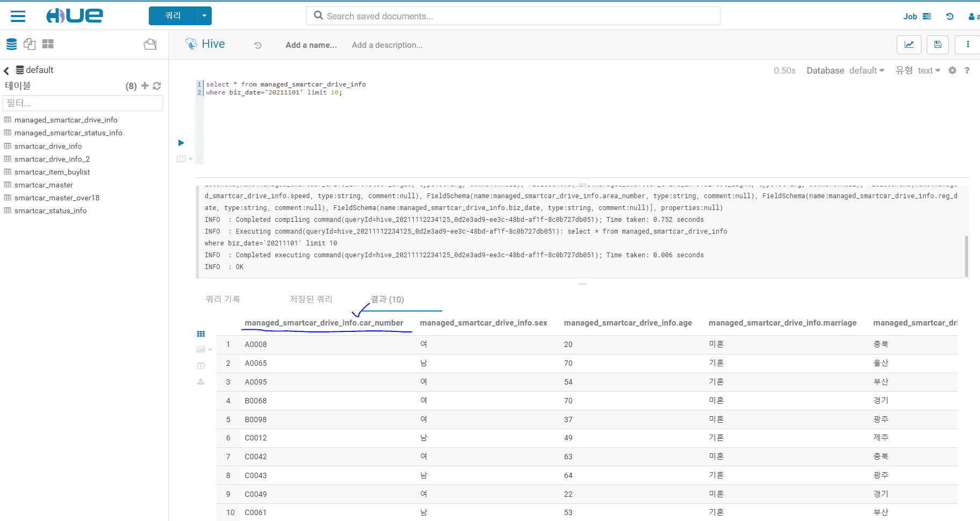Go back from the default database

point(6,70)
